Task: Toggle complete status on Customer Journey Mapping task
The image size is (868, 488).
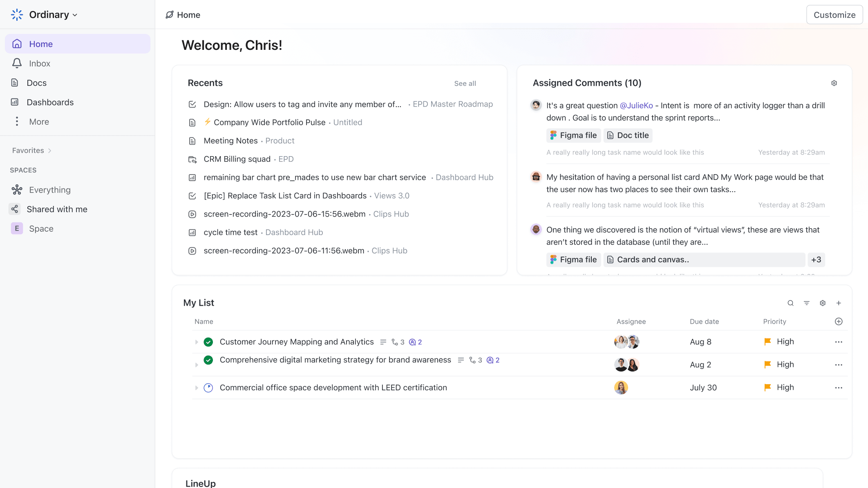Action: (x=208, y=342)
